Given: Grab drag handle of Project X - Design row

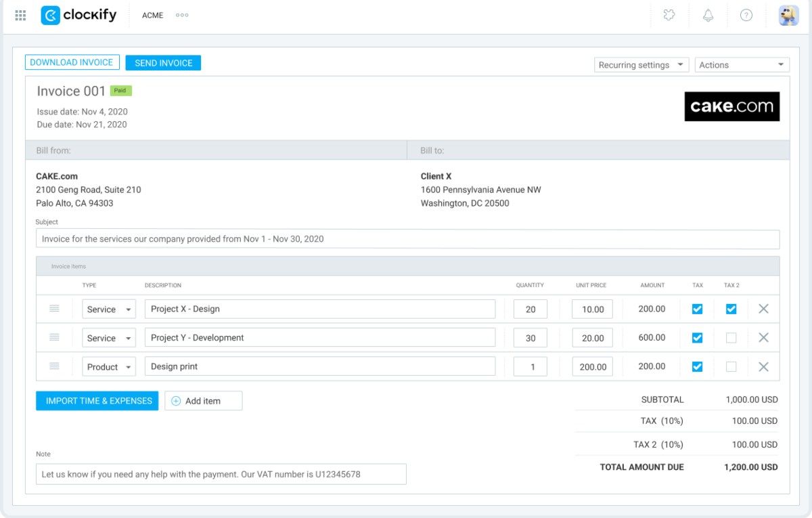Looking at the screenshot, I should point(54,309).
